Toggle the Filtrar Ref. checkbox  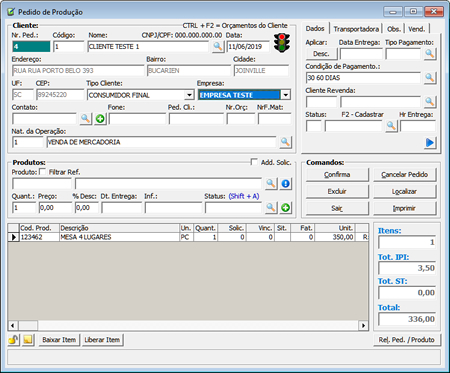tap(42, 172)
